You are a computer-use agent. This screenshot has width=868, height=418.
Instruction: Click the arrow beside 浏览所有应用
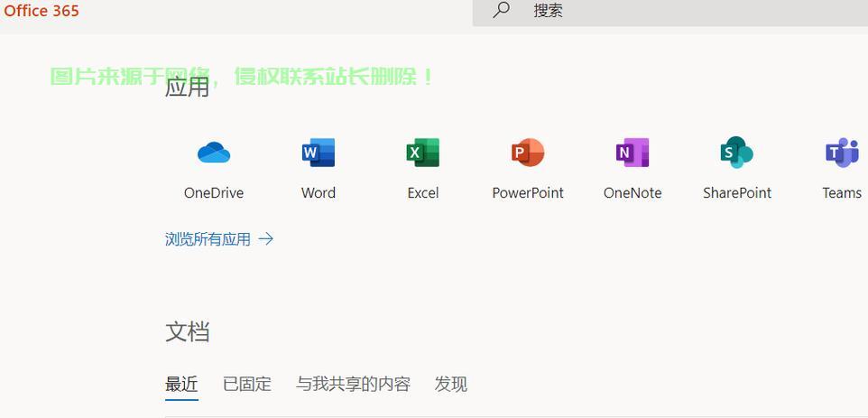pyautogui.click(x=266, y=239)
